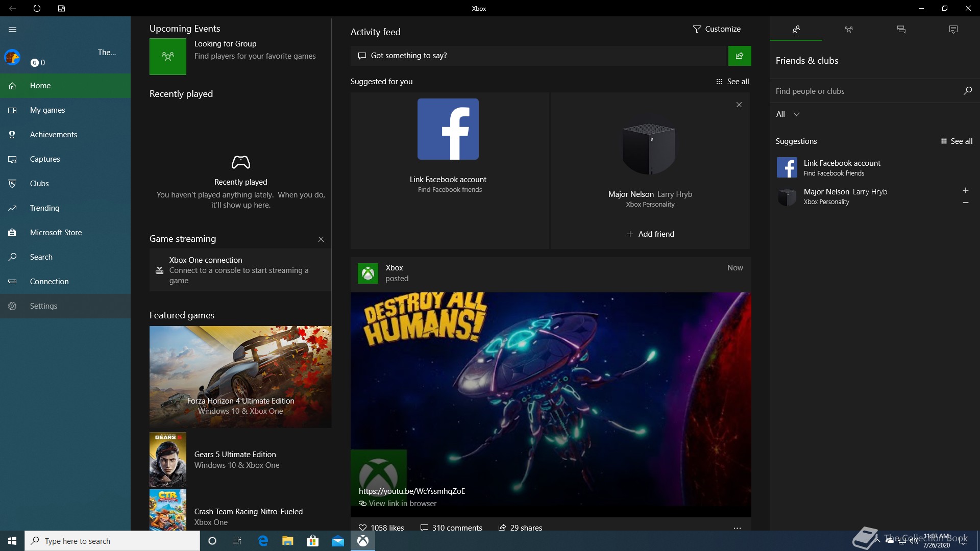Open the Xbox poster avatar icon

pos(368,273)
